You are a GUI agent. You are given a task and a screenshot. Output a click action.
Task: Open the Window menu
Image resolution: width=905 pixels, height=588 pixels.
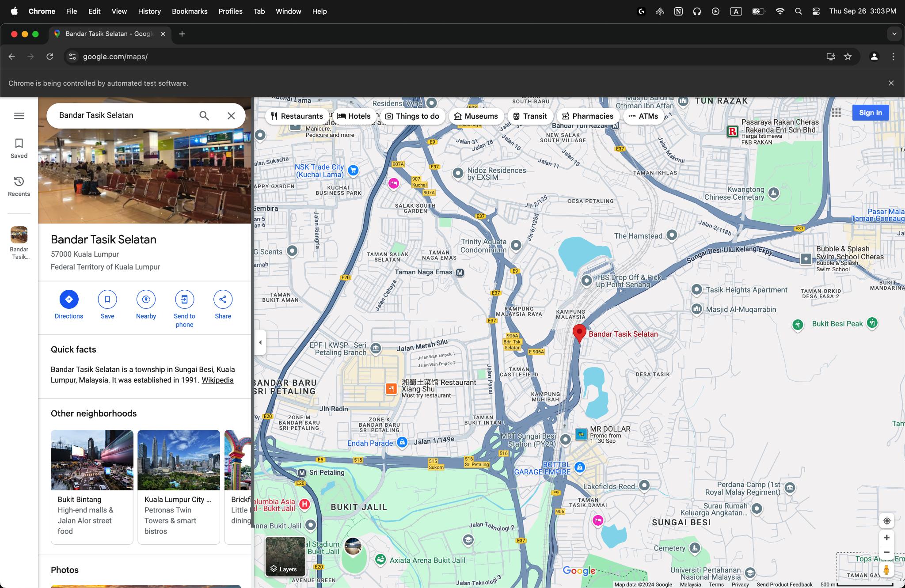288,11
